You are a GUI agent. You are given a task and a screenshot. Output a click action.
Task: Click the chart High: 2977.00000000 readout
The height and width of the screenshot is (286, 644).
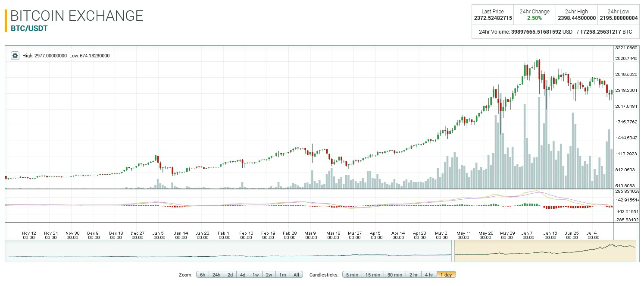44,56
